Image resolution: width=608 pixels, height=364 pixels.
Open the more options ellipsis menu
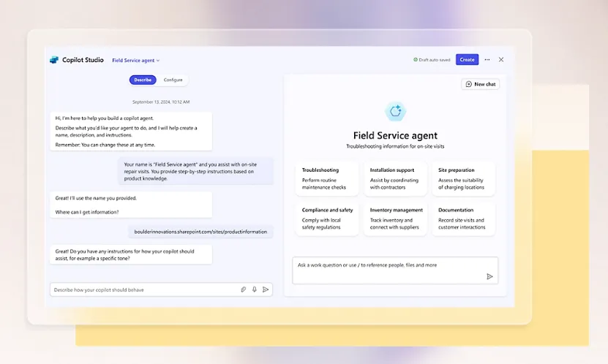487,60
